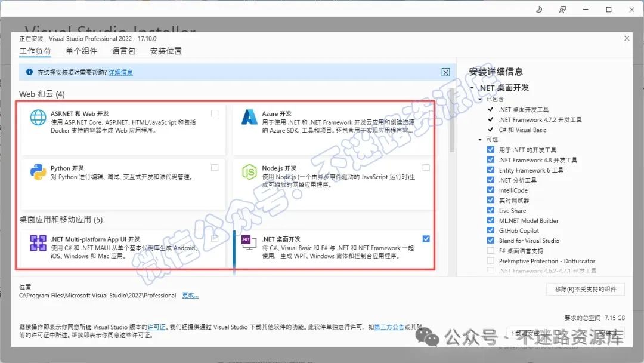Click the .NET Multi-platform App UI icon
The image size is (644, 363).
tap(38, 243)
